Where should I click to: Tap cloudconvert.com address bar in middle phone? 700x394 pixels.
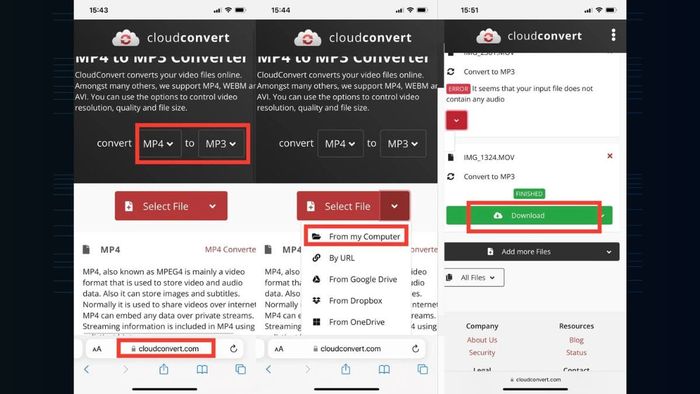click(347, 348)
